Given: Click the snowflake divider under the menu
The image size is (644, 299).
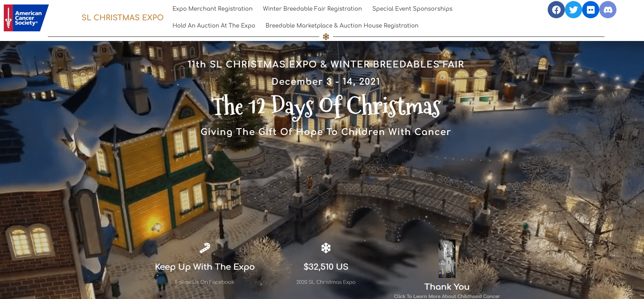Looking at the screenshot, I should click(x=326, y=37).
